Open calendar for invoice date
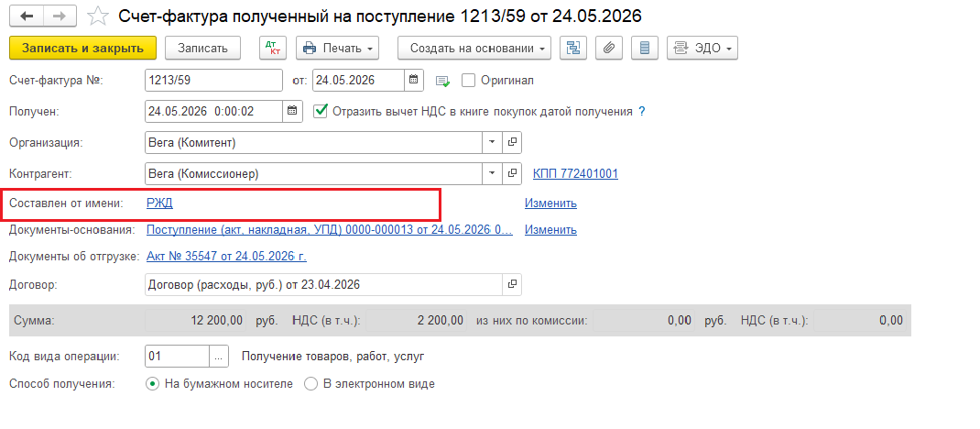 413,80
